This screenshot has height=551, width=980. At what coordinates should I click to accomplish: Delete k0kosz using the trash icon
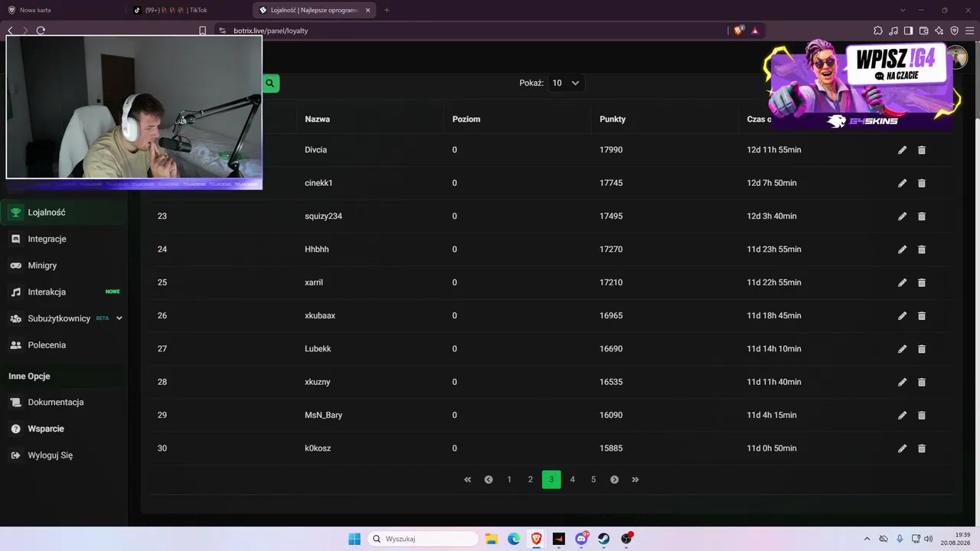922,448
